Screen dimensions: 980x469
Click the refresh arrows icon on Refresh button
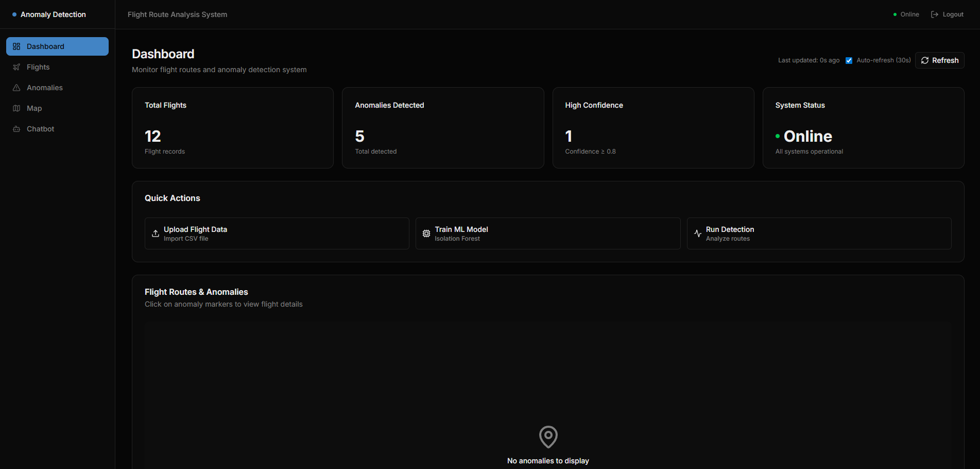925,60
